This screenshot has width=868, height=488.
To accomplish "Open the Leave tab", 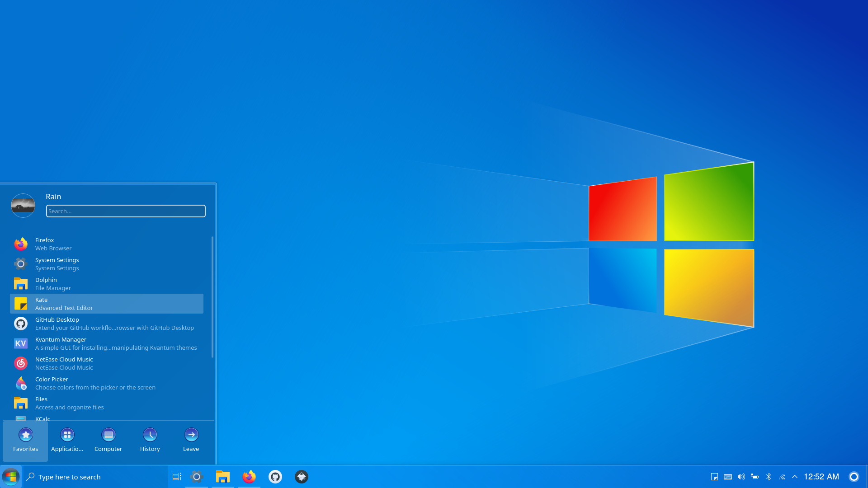I will [x=191, y=441].
